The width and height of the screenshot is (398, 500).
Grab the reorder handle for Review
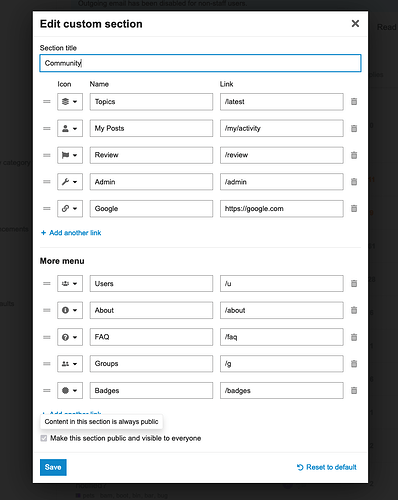click(x=47, y=155)
